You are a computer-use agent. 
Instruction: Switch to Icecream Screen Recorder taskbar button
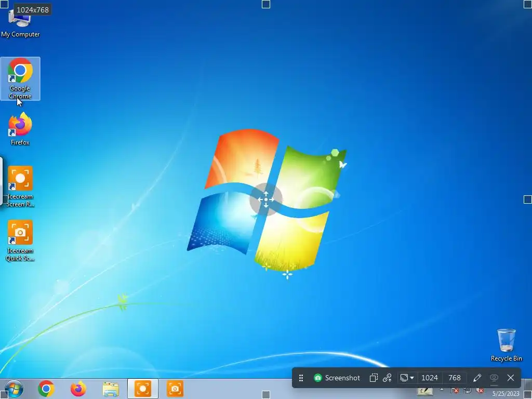[143, 389]
